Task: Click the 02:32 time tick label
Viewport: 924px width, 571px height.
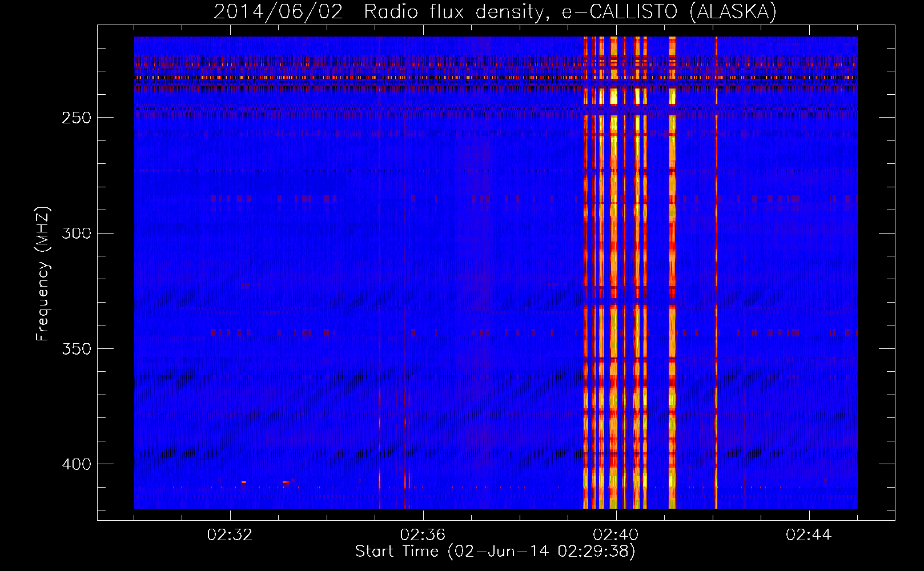Action: click(230, 535)
